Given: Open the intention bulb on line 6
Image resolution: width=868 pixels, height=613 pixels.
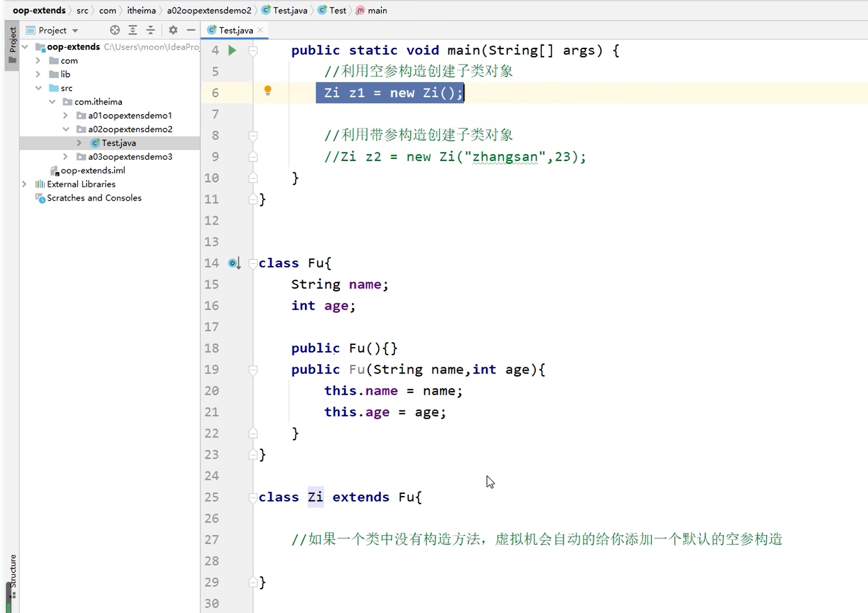Looking at the screenshot, I should pos(268,91).
